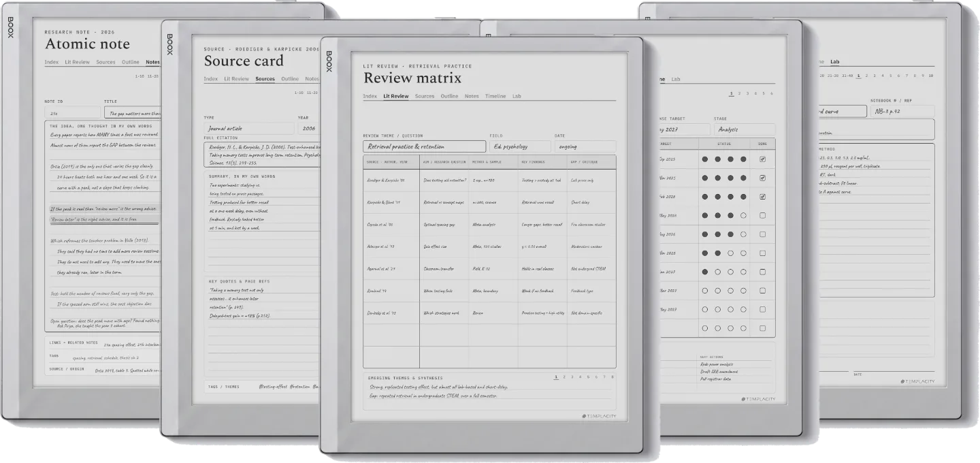Select cell 'Short delay'
This screenshot has height=463, width=980.
591,202
